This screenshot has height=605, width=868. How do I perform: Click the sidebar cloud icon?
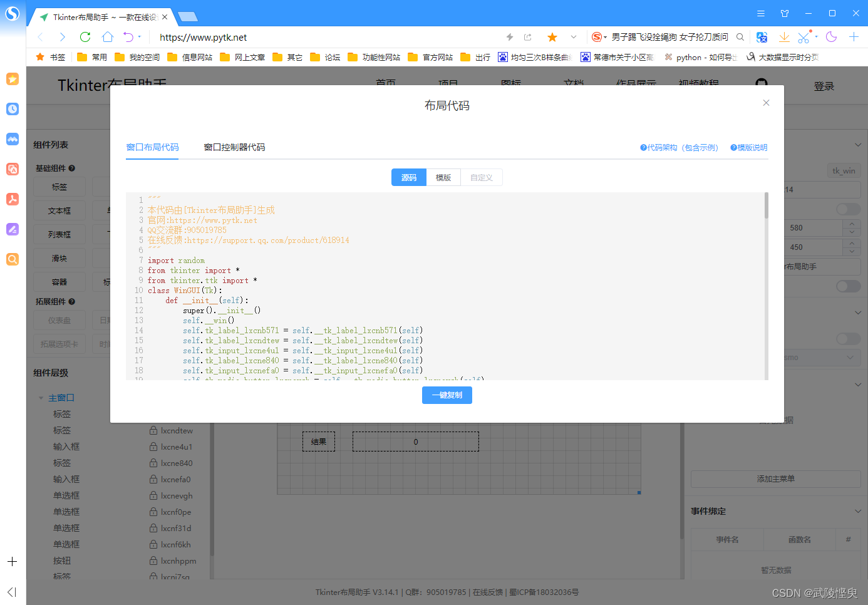pos(13,139)
